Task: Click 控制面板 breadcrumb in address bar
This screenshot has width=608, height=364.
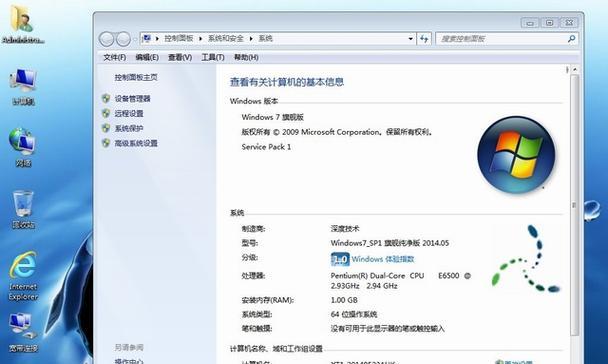Action: click(179, 38)
